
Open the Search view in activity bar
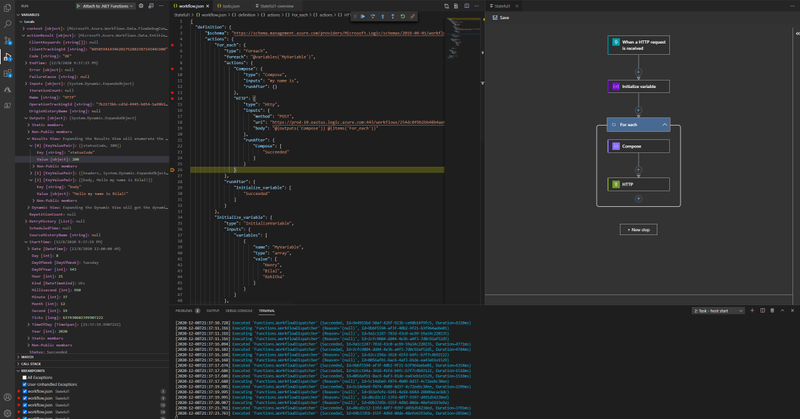click(x=7, y=24)
